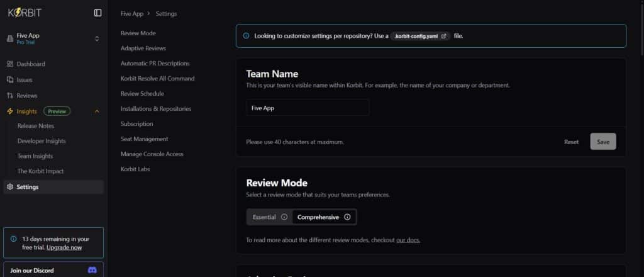The height and width of the screenshot is (277, 644).
Task: Click the Issues icon in sidebar
Action: [x=10, y=80]
